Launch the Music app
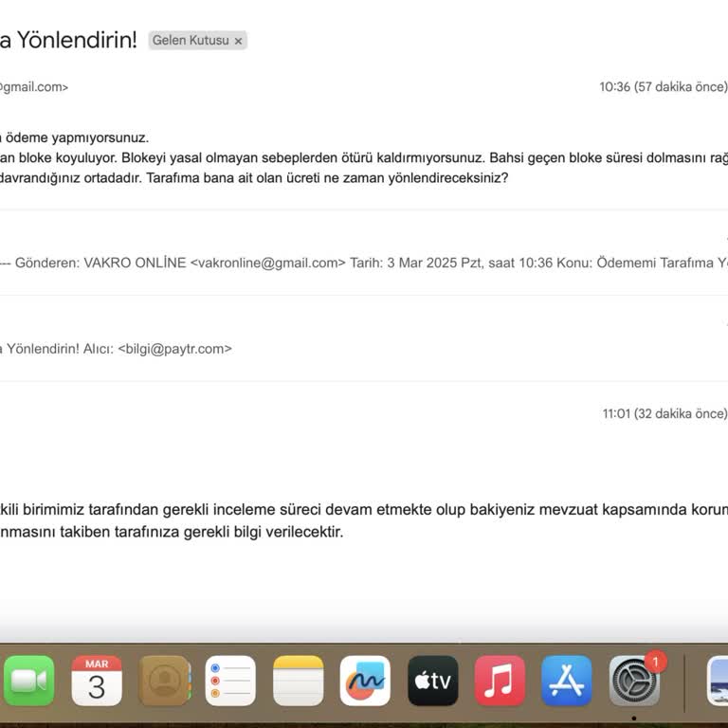The width and height of the screenshot is (728, 728). point(500,681)
